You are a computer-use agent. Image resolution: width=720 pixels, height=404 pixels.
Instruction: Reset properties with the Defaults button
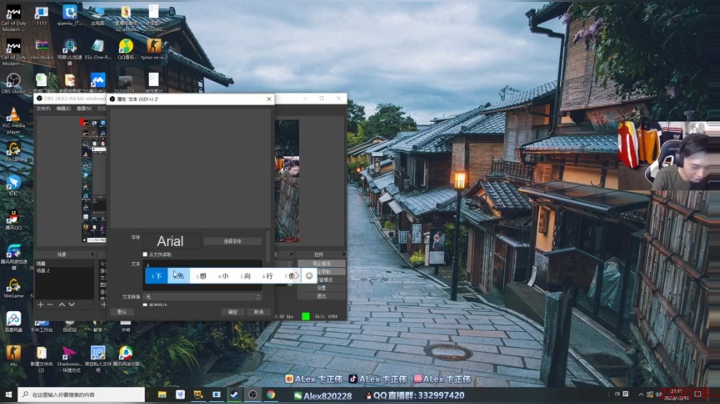point(122,312)
